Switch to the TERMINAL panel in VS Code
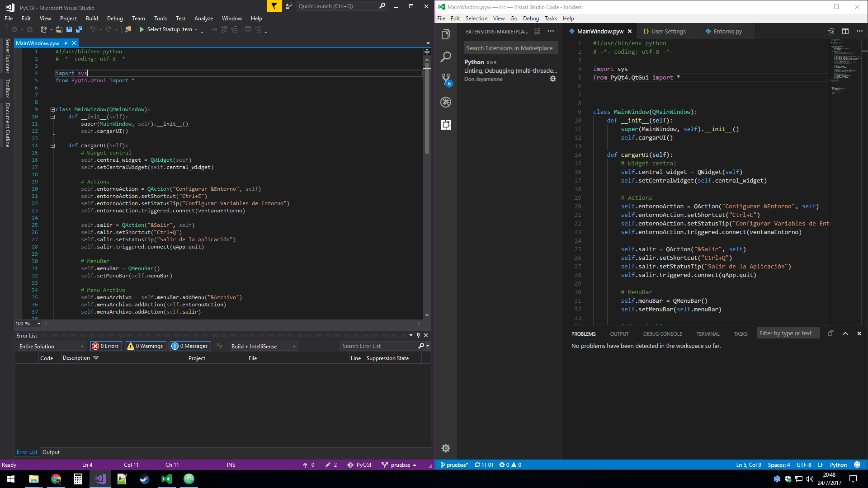The image size is (868, 488). click(708, 334)
